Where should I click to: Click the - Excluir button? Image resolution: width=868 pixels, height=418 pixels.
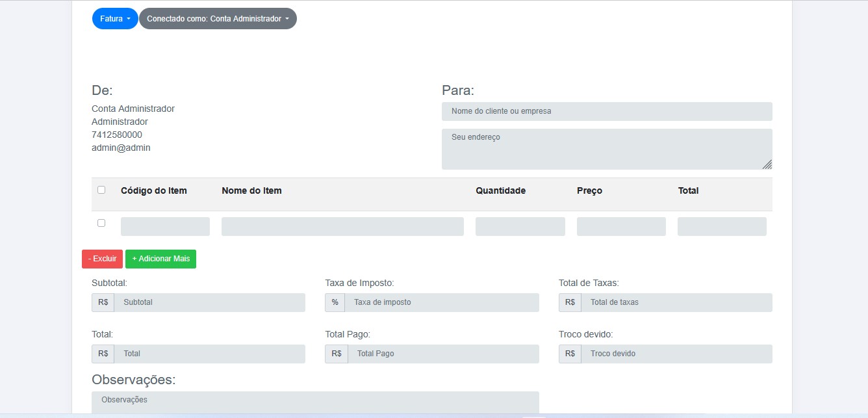(x=102, y=259)
